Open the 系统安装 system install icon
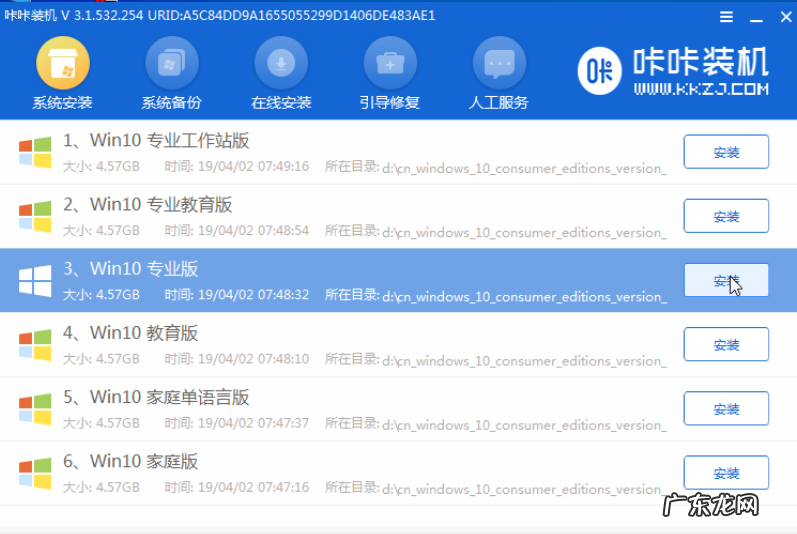797x534 pixels. click(x=63, y=64)
